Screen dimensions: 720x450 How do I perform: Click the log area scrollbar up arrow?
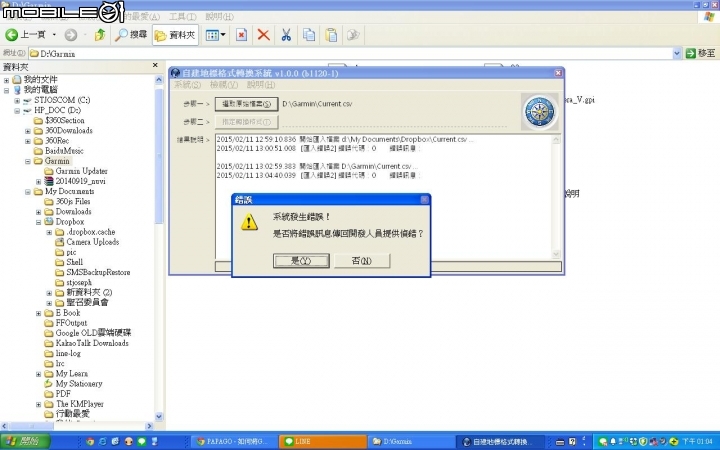point(556,140)
